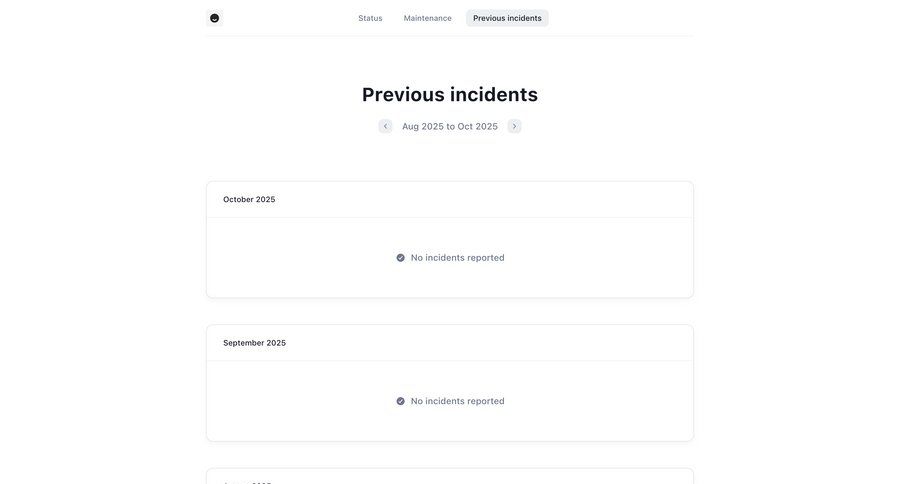Go to the previous date range with left chevron
Image resolution: width=900 pixels, height=484 pixels.
point(385,126)
